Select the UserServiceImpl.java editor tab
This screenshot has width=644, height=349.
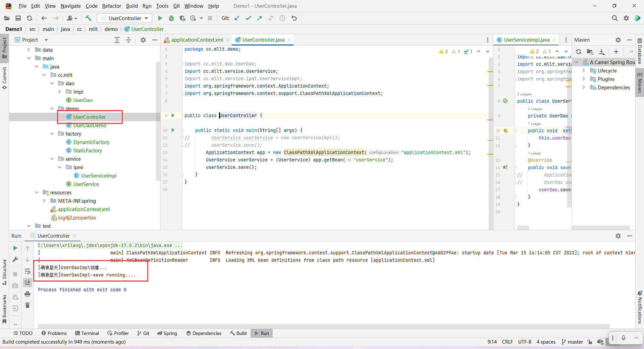pos(526,40)
